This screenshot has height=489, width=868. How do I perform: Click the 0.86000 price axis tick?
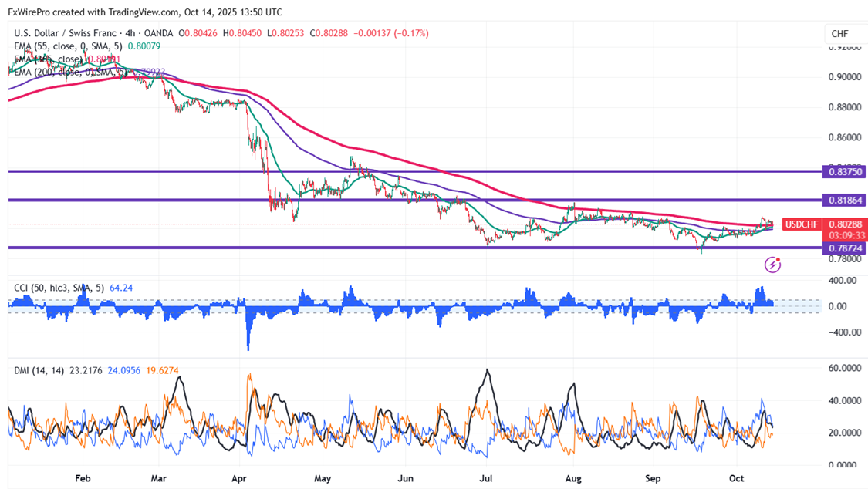(845, 137)
